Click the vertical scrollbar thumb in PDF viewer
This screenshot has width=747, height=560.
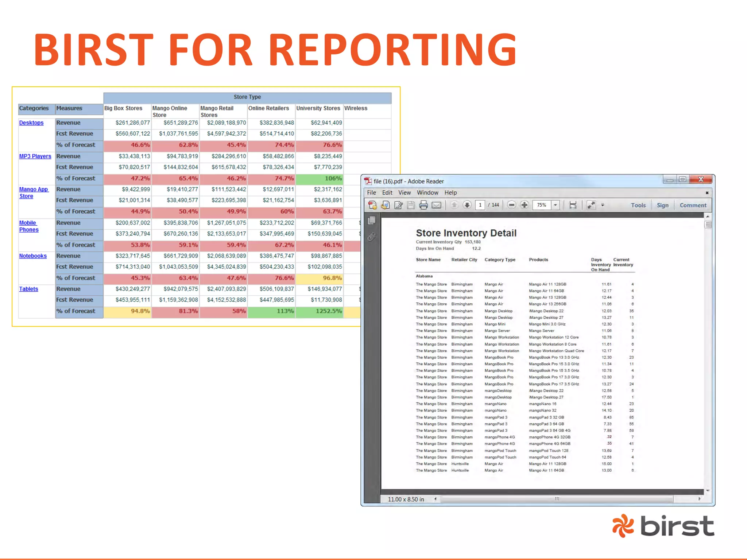pos(708,225)
